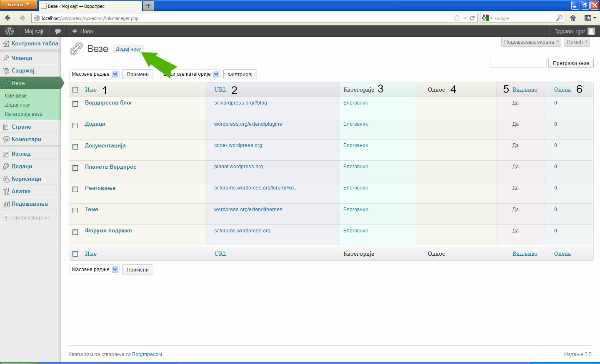Screen dimensions: 600x364
Task: Open the Ново admin bar menu
Action: pos(82,31)
